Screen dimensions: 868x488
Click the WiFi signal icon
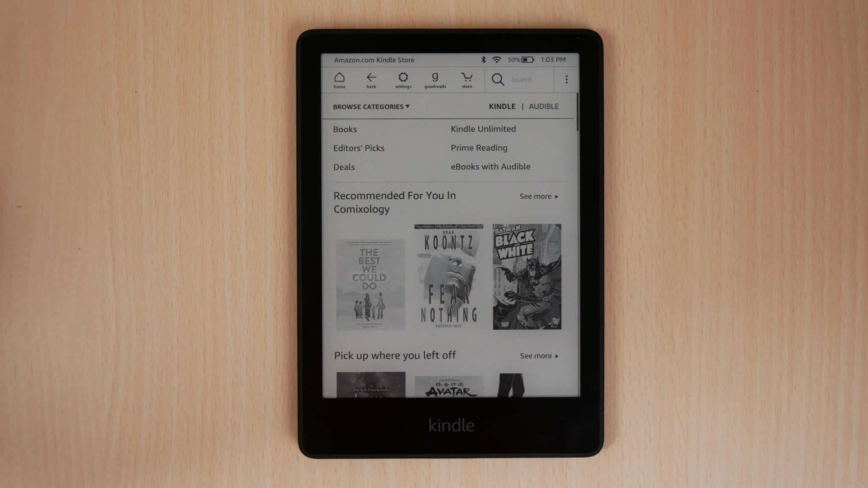[497, 60]
